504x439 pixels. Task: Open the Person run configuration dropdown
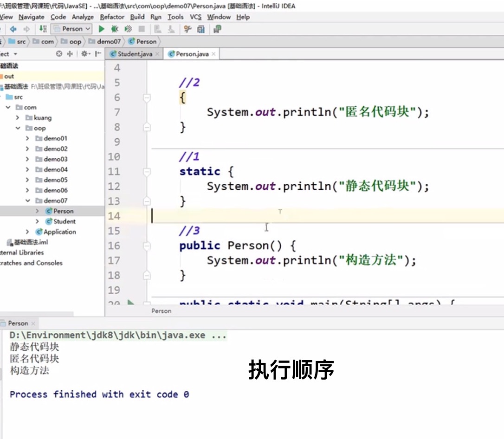(71, 29)
